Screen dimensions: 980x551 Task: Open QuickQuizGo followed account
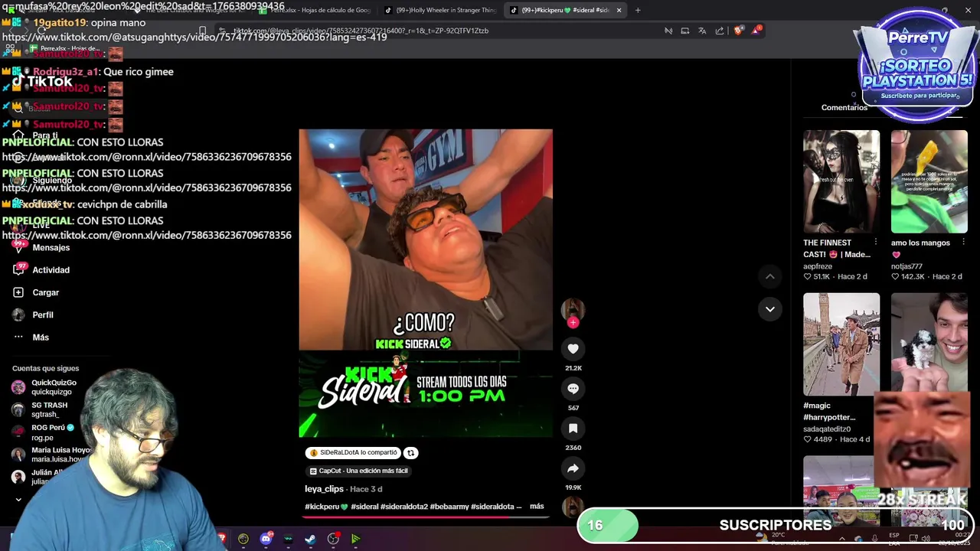(x=44, y=387)
